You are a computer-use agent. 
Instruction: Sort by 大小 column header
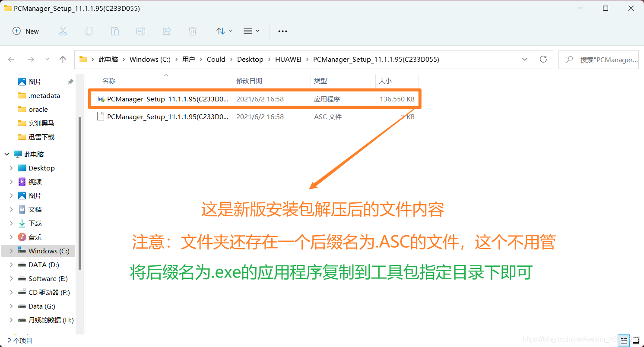(x=385, y=81)
